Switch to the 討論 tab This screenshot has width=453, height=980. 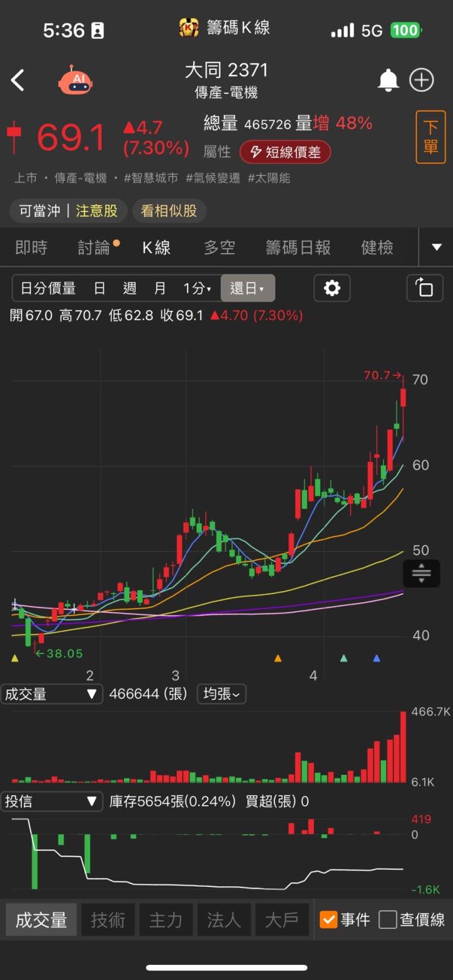tap(94, 247)
